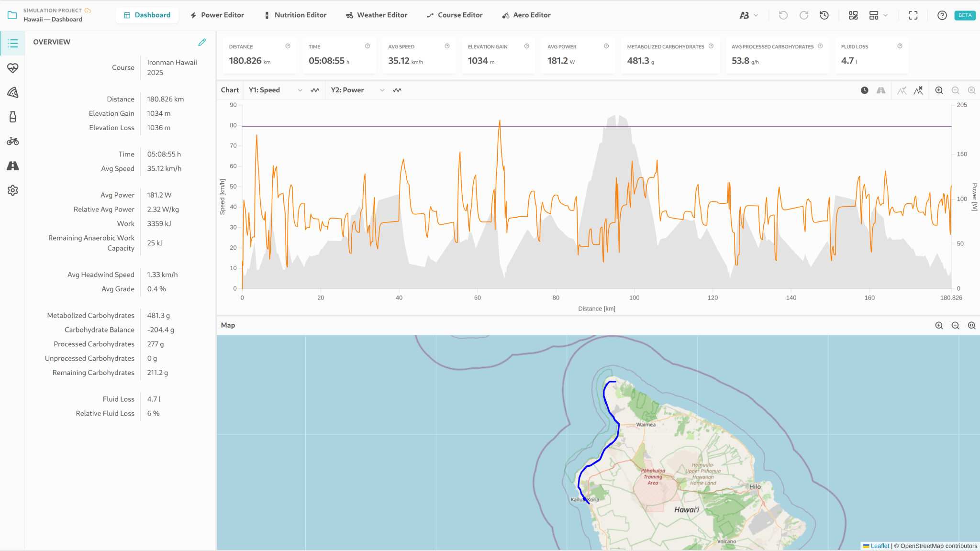Click the redo arrow in top toolbar
This screenshot has width=980, height=551.
(804, 15)
